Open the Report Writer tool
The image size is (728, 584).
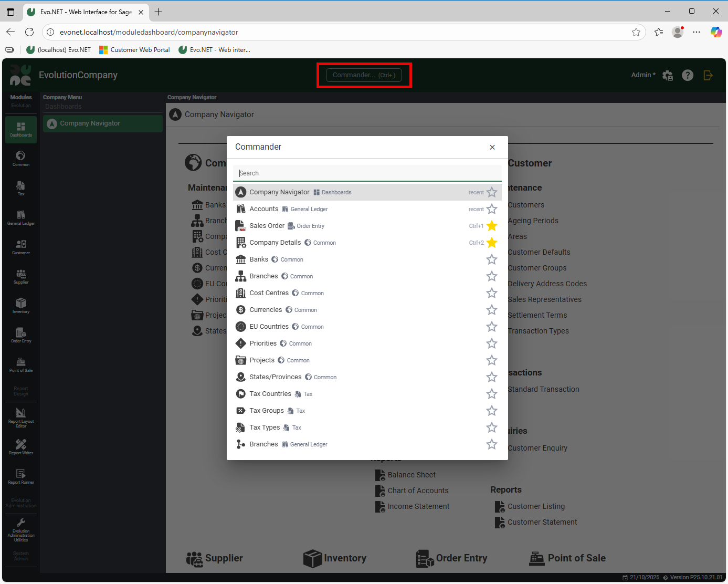click(21, 447)
